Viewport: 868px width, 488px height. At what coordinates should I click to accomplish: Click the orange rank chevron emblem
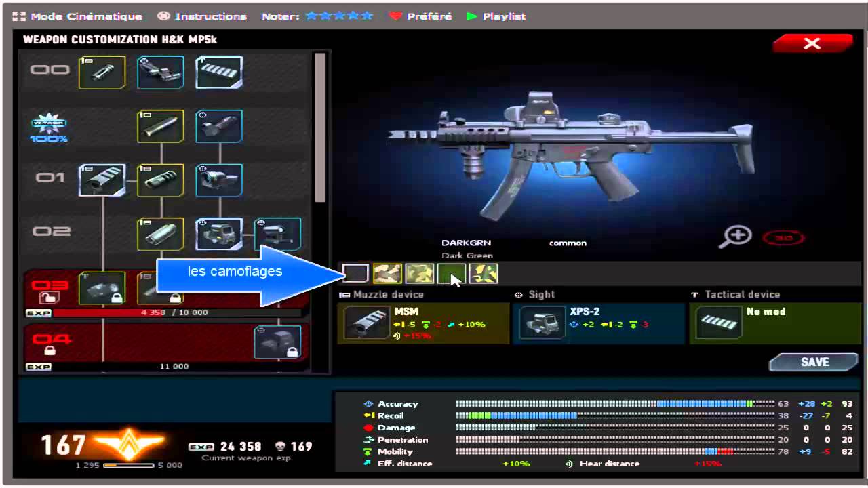click(x=129, y=445)
